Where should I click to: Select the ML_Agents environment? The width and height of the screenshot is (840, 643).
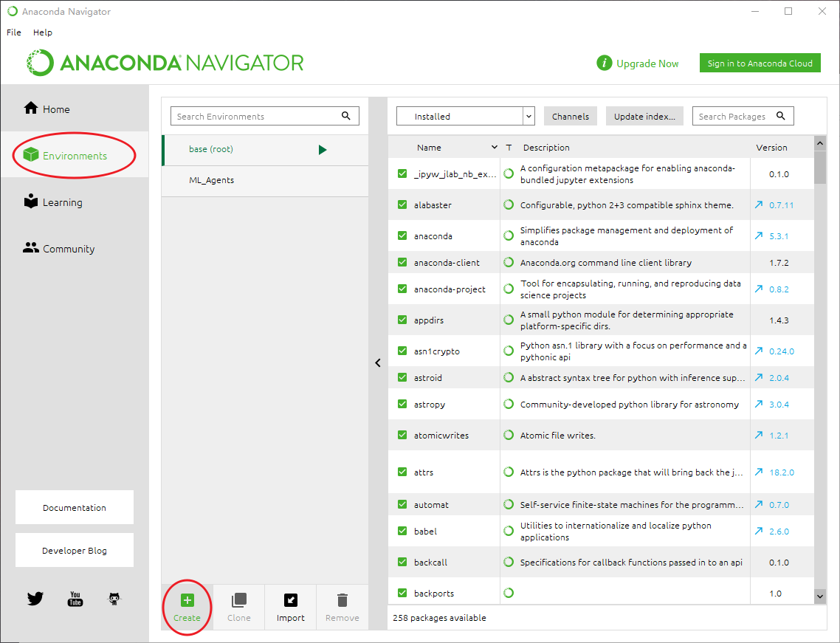(265, 181)
